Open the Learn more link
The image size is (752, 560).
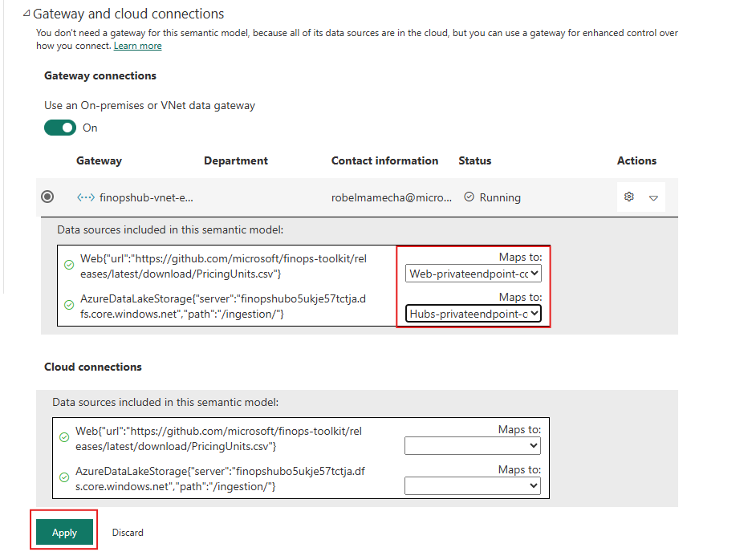pyautogui.click(x=138, y=46)
